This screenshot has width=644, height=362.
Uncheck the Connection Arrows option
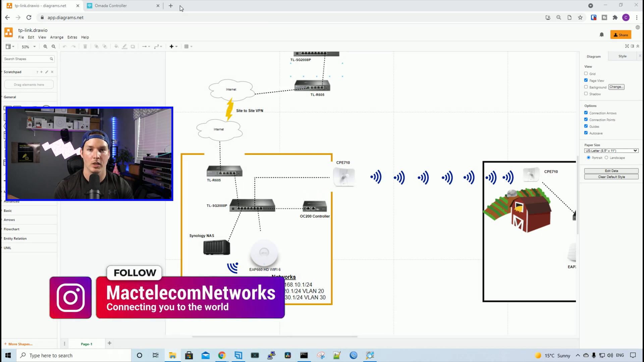(586, 113)
